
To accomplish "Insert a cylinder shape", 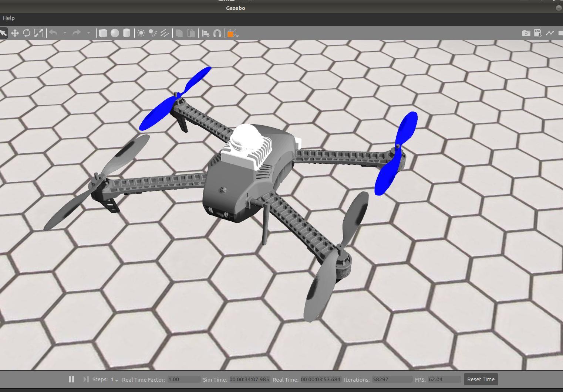I will (127, 33).
